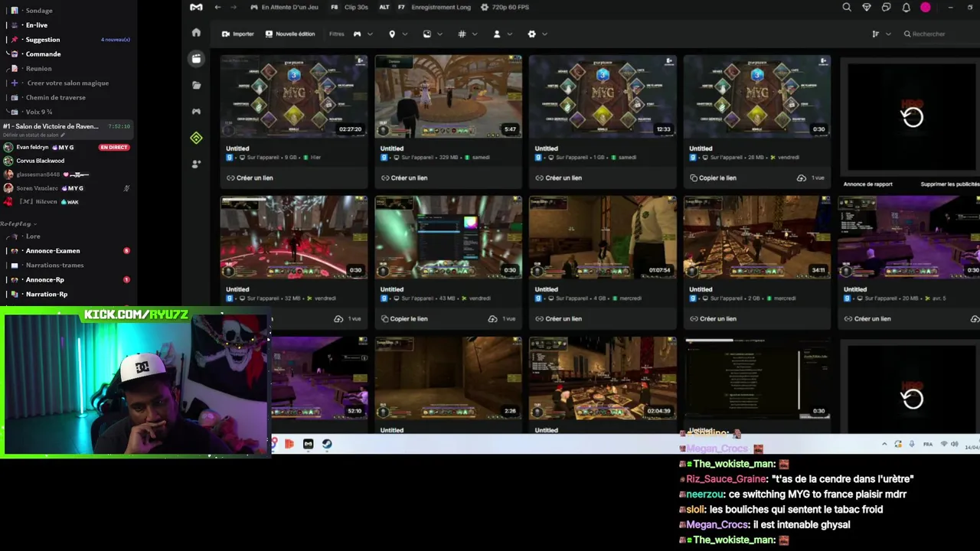Viewport: 980px width, 551px height.
Task: Click the volume icon in system tray
Action: click(x=954, y=444)
